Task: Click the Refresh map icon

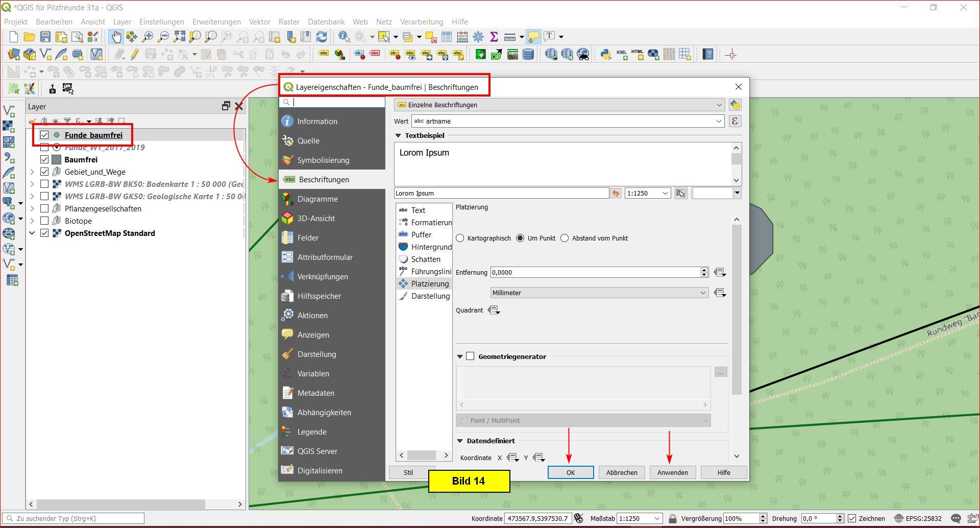Action: click(322, 37)
